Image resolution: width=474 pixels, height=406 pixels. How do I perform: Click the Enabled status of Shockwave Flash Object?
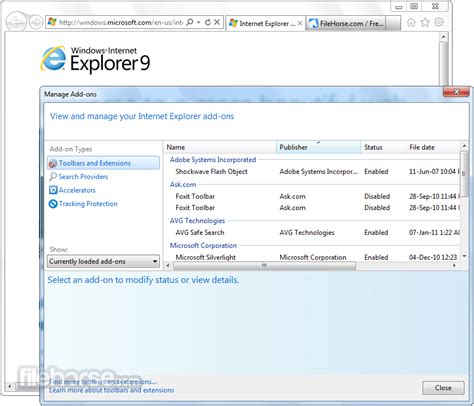(x=376, y=172)
